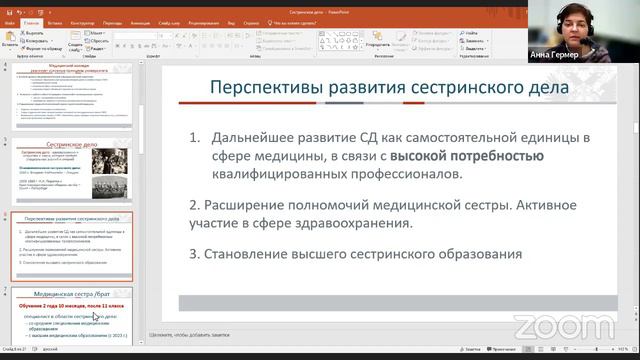
Task: Toggle text shadow in Font group
Action: point(140,47)
